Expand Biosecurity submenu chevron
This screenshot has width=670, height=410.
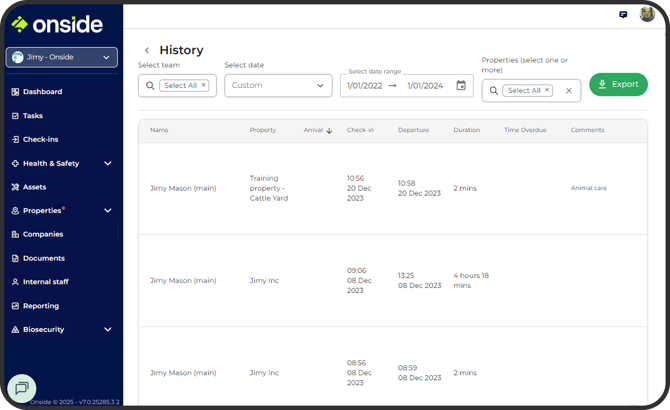[108, 329]
